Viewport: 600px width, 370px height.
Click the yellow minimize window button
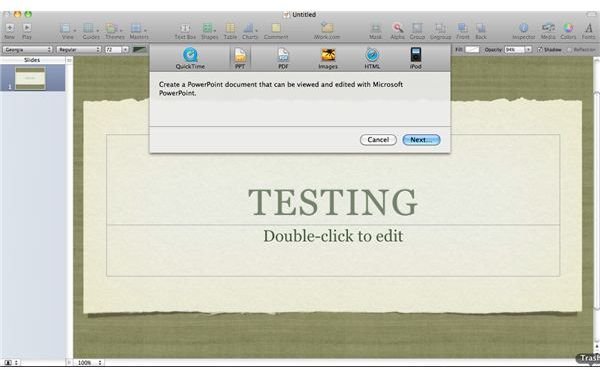point(18,14)
